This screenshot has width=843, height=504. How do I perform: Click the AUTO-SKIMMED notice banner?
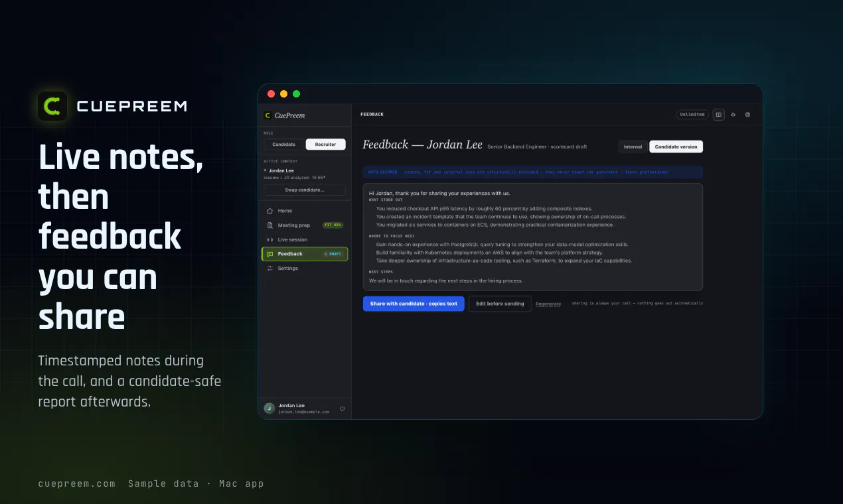click(532, 172)
